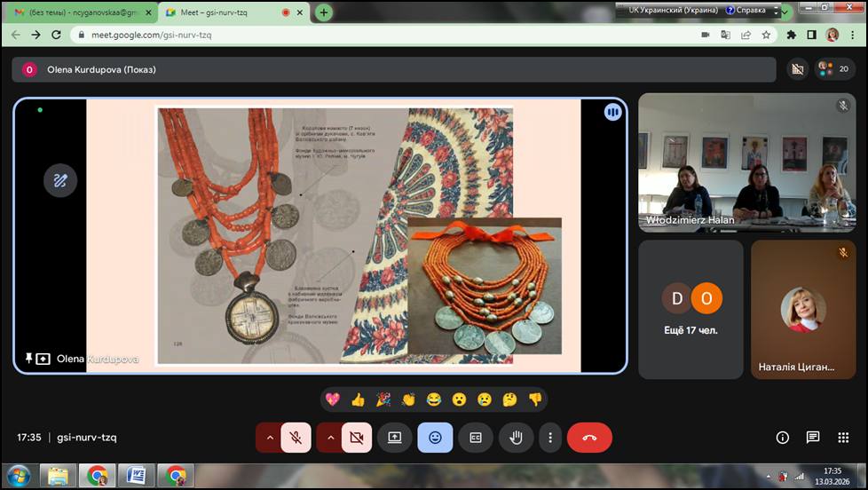Open meeting details info icon
This screenshot has height=490, width=868.
pos(783,438)
